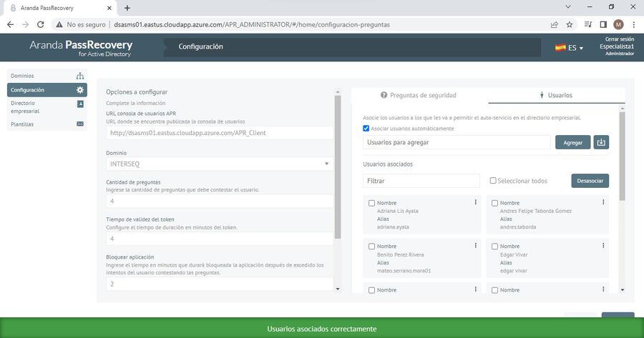Close the Aranda PassRecovery browser tab
Image resolution: width=644 pixels, height=338 pixels.
(x=109, y=8)
